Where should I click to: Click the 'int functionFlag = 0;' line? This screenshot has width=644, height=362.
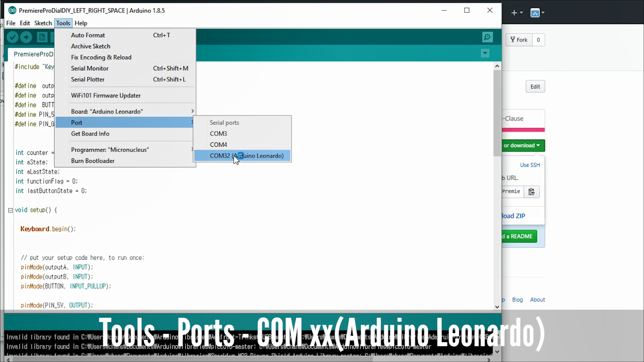click(x=47, y=181)
